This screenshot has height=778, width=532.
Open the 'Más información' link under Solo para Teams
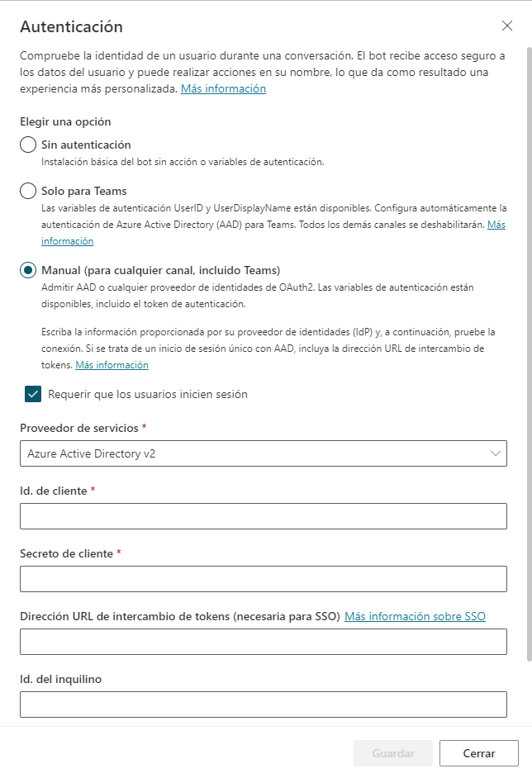66,240
